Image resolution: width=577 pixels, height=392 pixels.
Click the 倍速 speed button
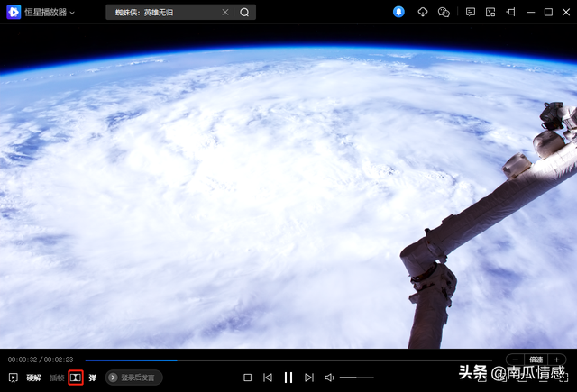(536, 360)
